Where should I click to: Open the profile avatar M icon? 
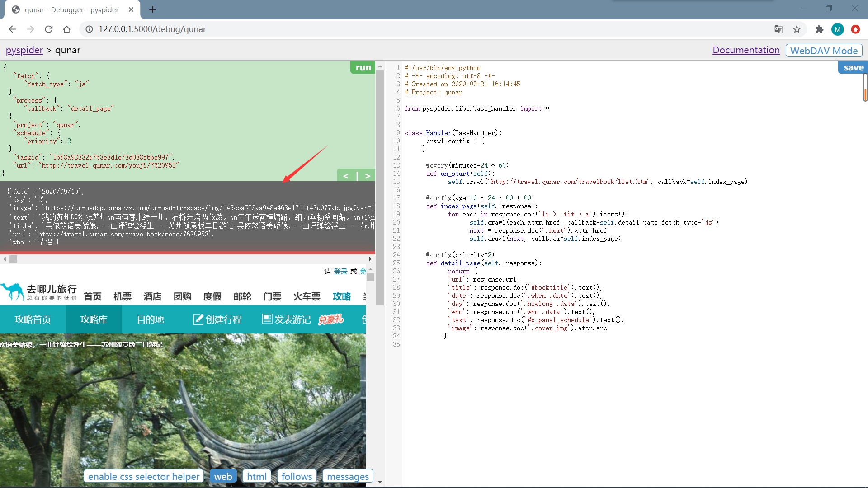click(x=837, y=29)
